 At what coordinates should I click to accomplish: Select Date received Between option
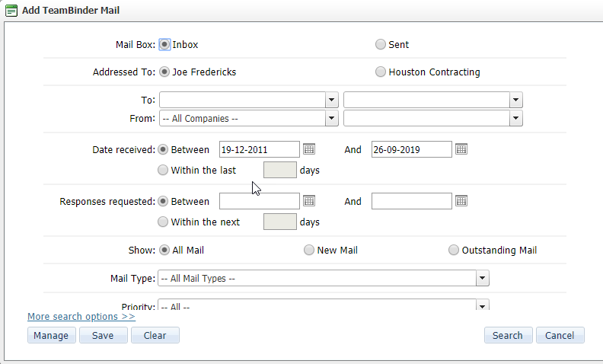pos(163,150)
